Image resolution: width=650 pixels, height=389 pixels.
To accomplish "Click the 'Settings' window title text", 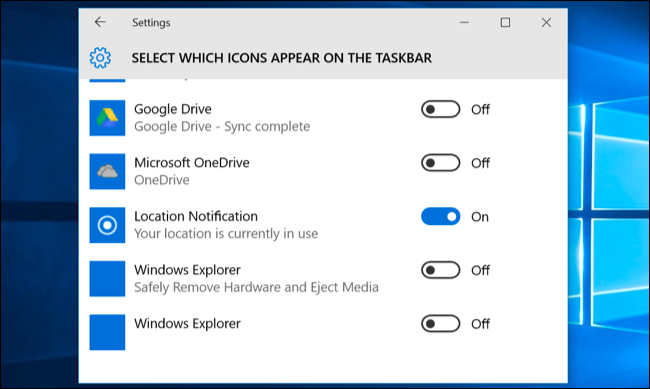I will coord(151,22).
